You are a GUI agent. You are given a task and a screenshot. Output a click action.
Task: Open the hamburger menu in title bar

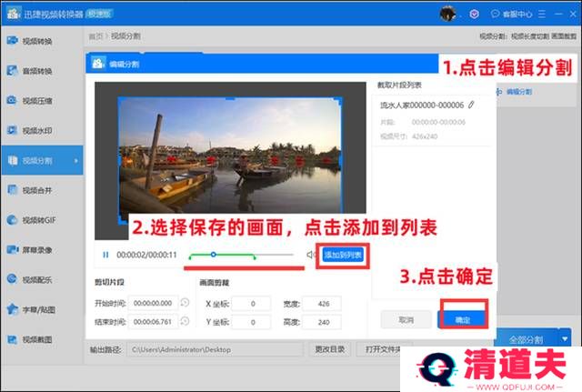542,15
